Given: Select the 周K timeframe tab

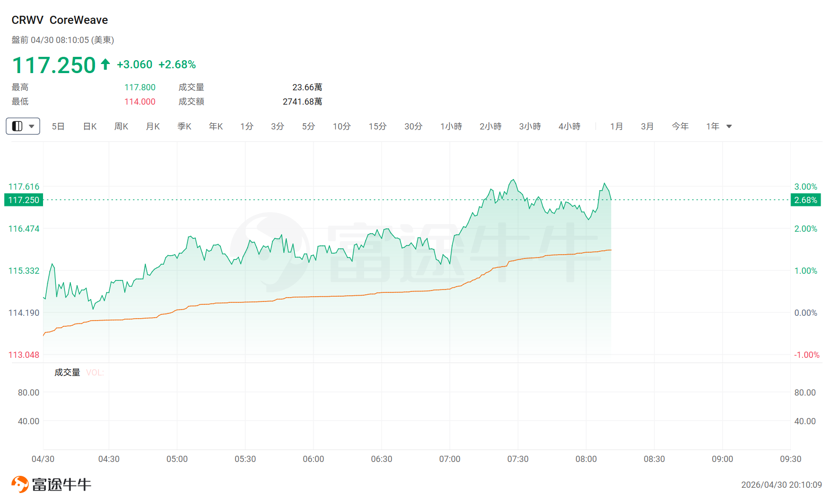Looking at the screenshot, I should point(121,126).
